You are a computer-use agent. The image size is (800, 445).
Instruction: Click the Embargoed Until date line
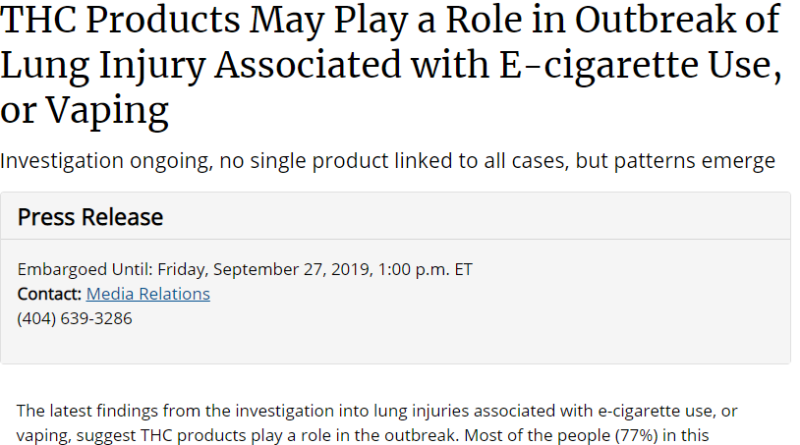point(245,269)
